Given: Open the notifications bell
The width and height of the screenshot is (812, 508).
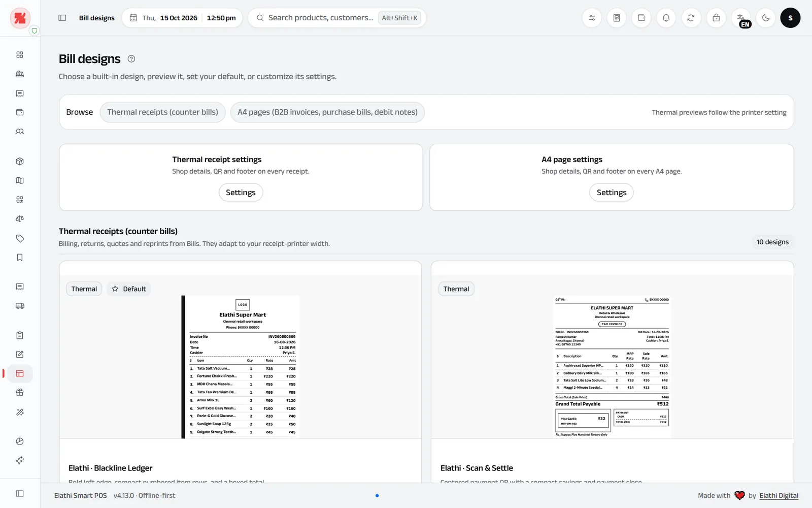Looking at the screenshot, I should pos(666,18).
